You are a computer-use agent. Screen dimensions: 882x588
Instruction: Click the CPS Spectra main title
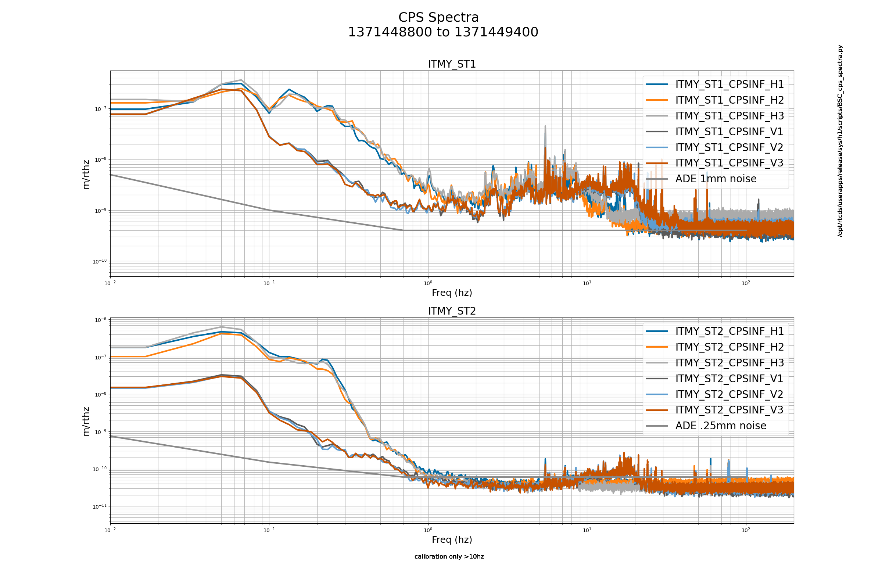438,18
